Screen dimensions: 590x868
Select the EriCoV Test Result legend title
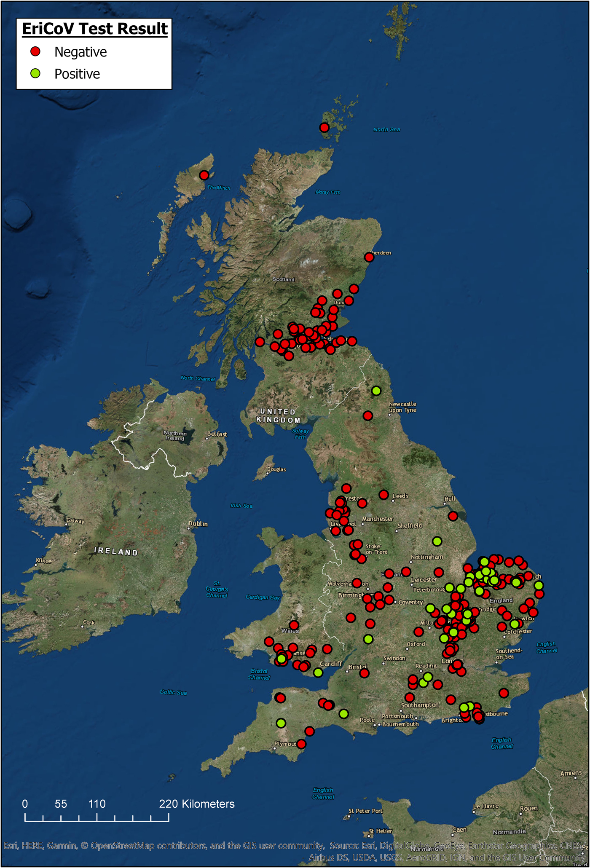(x=94, y=29)
